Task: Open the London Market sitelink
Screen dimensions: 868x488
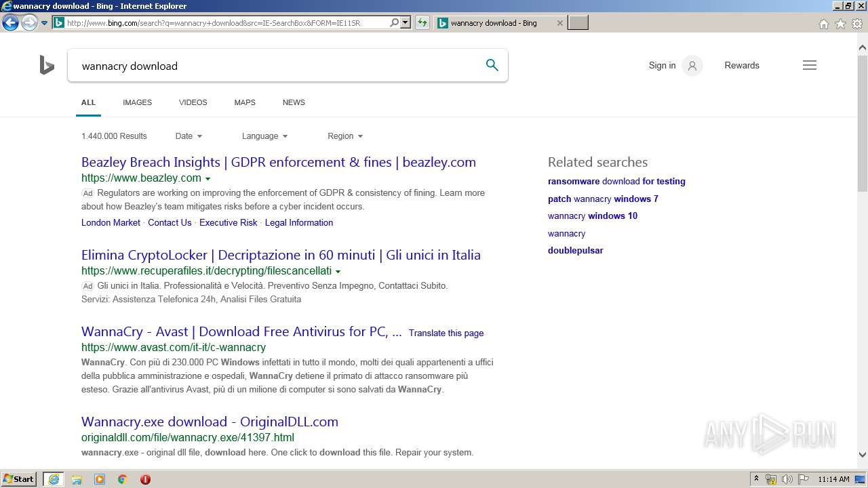Action: point(111,222)
